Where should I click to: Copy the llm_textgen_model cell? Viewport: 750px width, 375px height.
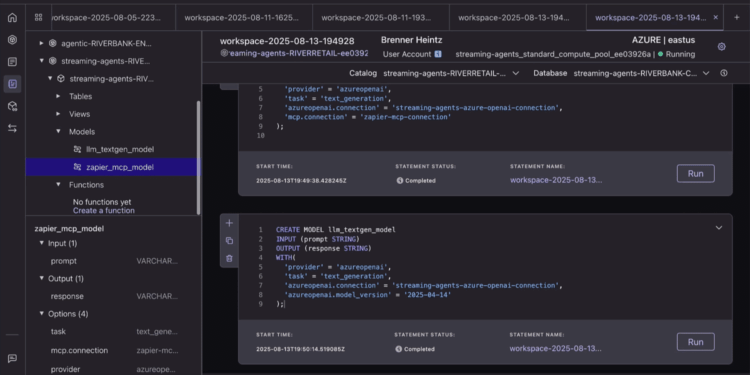point(229,241)
